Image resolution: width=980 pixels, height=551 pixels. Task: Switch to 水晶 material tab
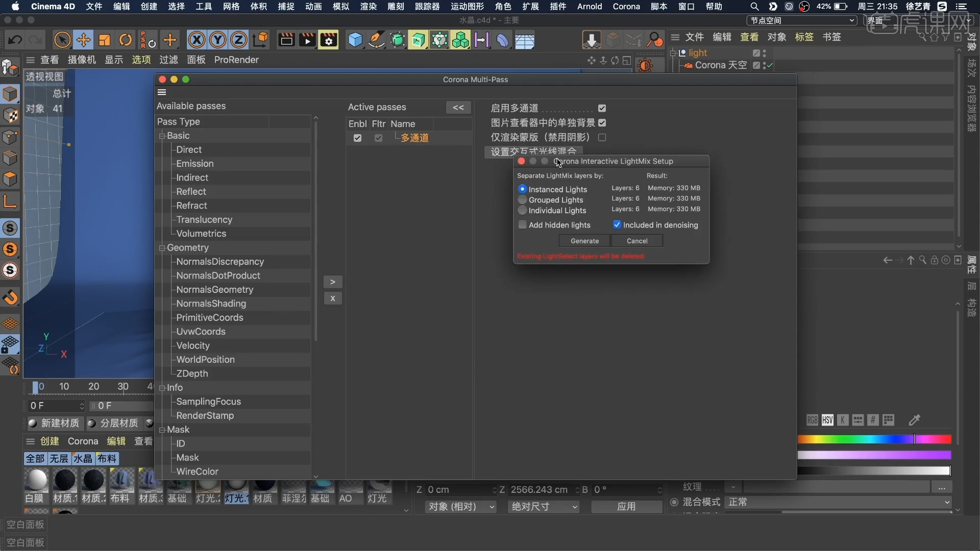pos(83,458)
